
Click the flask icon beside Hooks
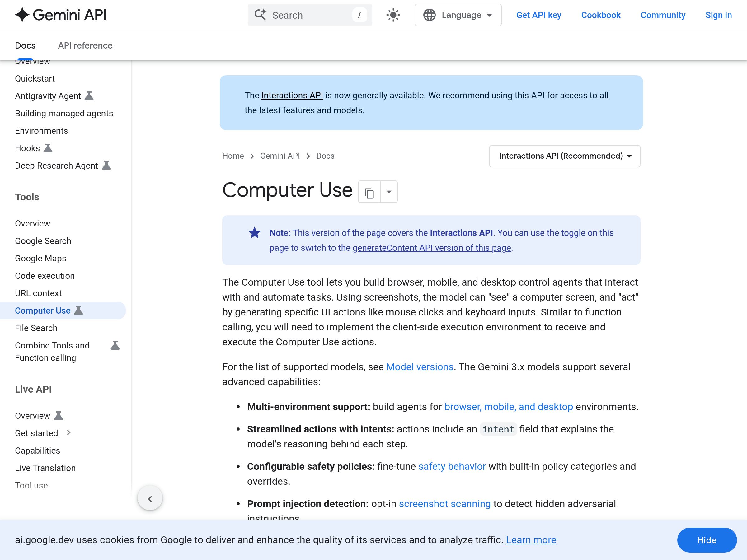click(x=48, y=148)
